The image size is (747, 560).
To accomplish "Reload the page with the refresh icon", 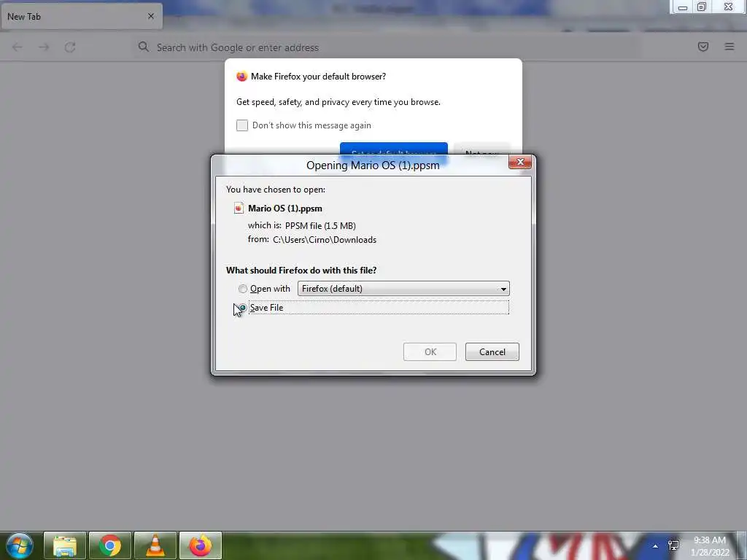I will [70, 47].
